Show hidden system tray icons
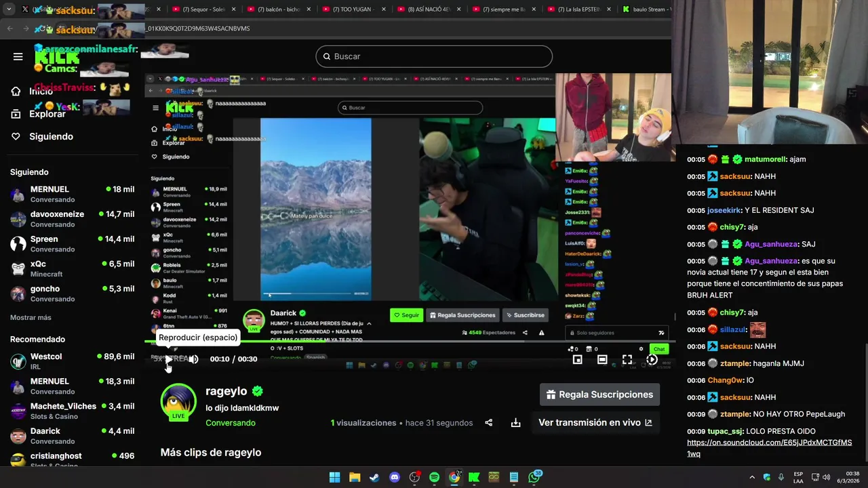Screen dimensions: 868x488 tap(751, 477)
